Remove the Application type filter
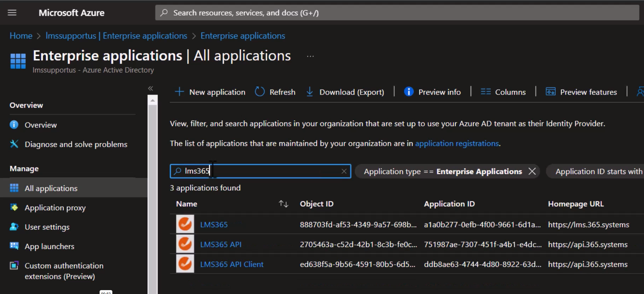Screen dimensions: 644x294 [x=532, y=172]
